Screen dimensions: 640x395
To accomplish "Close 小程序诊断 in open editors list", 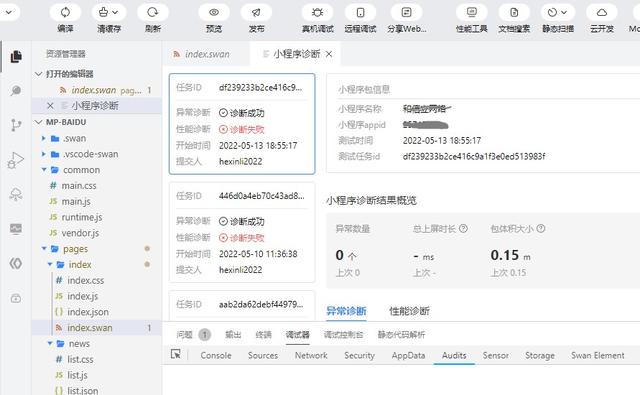I will coord(50,106).
